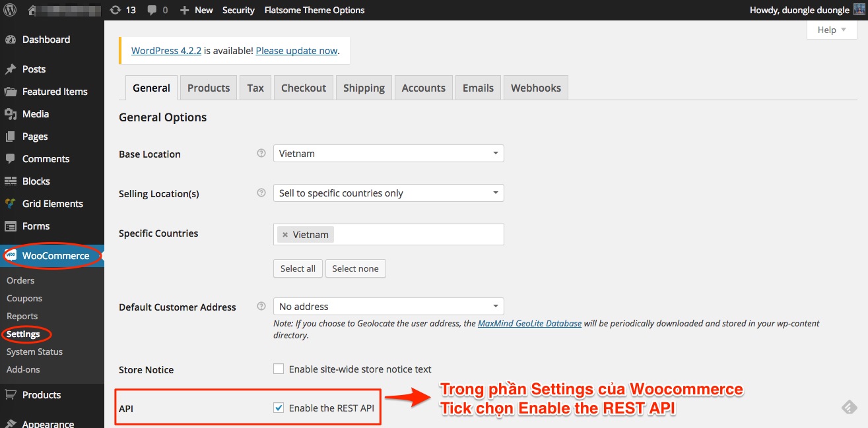The width and height of the screenshot is (868, 428).
Task: Click the Dashboard gauge icon
Action: 11,40
